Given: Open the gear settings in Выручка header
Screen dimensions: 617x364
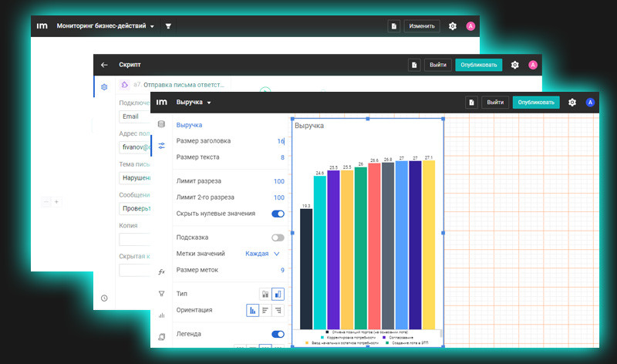Looking at the screenshot, I should tap(572, 103).
